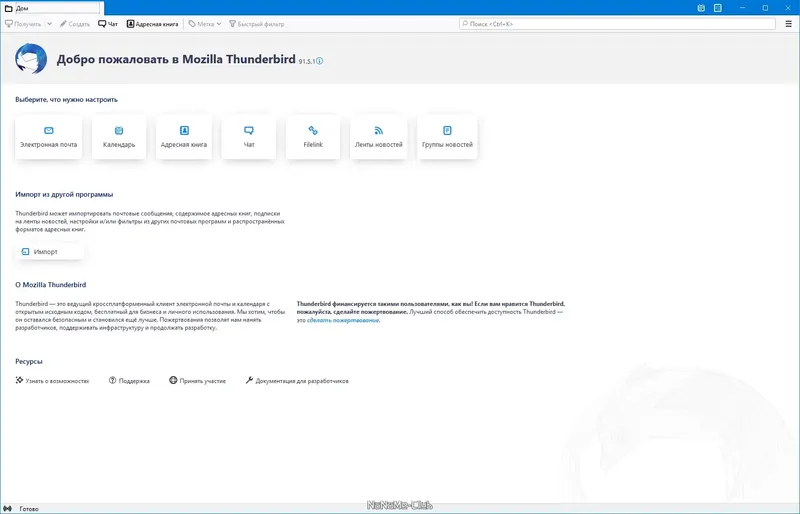Click Выберите, что нужно настроить heading
The image size is (800, 514).
pyautogui.click(x=66, y=100)
